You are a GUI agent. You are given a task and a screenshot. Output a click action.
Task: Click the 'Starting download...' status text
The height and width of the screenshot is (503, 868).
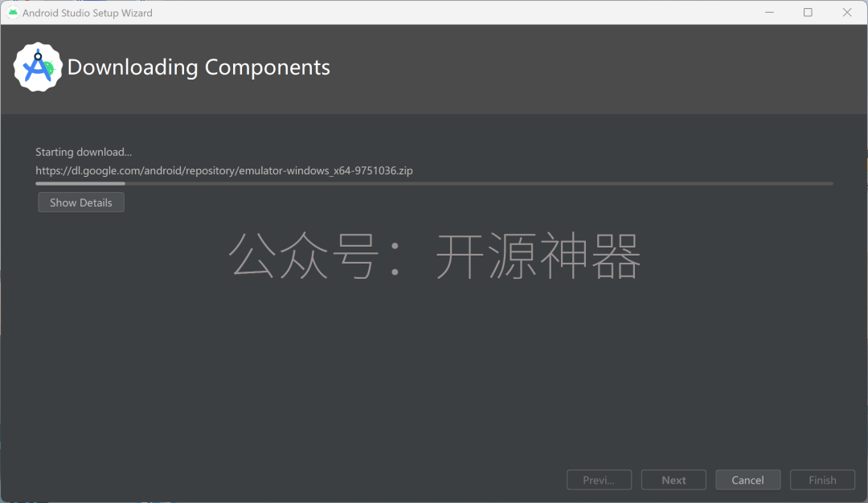click(x=84, y=152)
